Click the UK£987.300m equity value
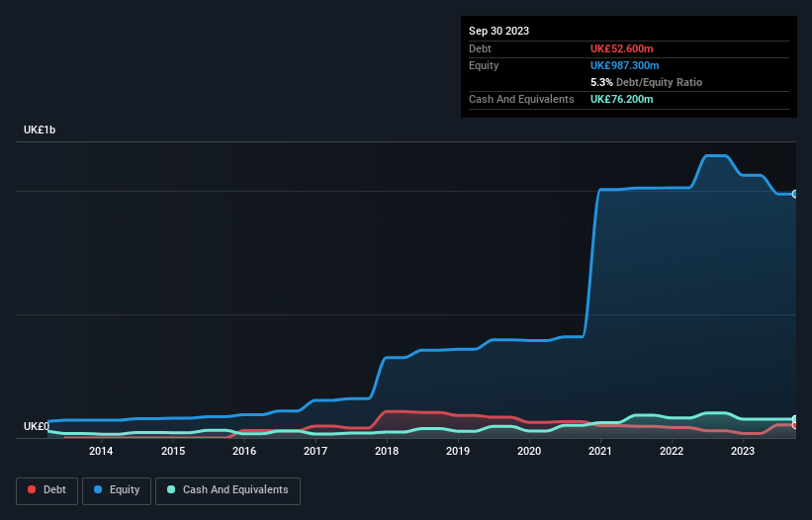The height and width of the screenshot is (520, 812). (x=624, y=65)
